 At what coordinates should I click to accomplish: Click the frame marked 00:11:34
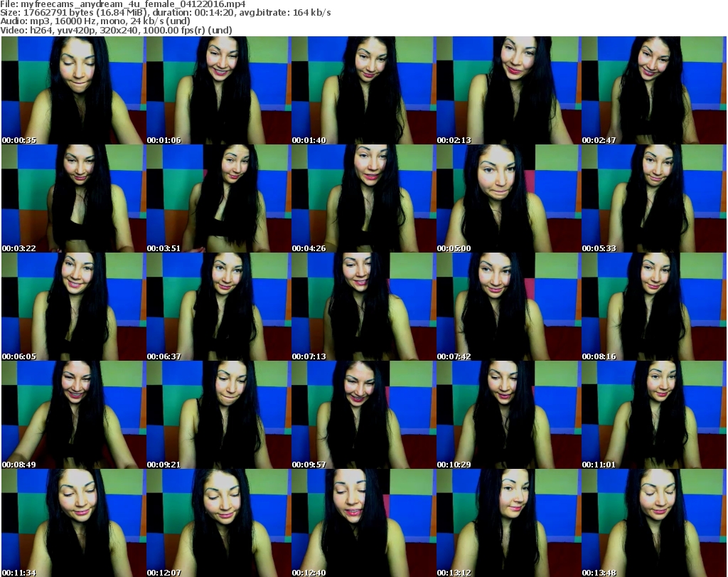(x=74, y=523)
